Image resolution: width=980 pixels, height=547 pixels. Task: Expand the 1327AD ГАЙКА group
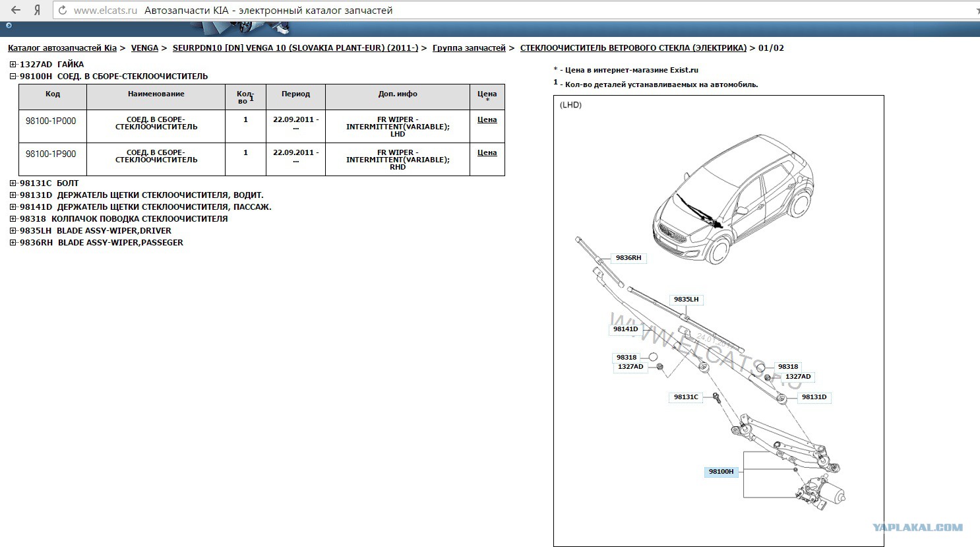tap(13, 65)
